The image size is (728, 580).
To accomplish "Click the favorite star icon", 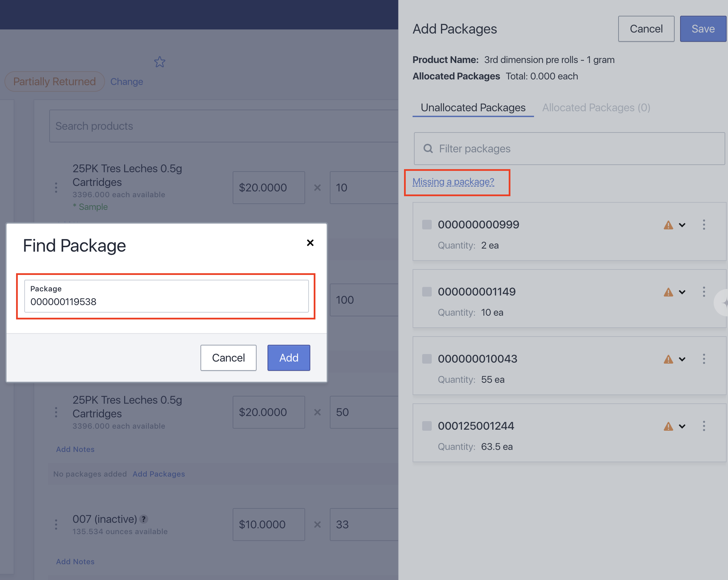I will [x=160, y=62].
